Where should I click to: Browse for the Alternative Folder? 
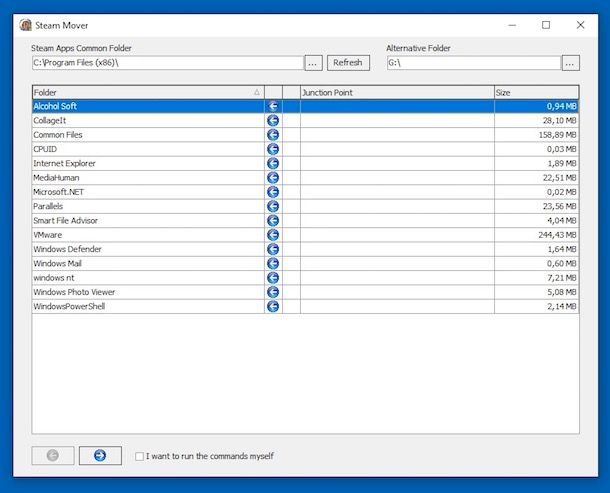(570, 63)
